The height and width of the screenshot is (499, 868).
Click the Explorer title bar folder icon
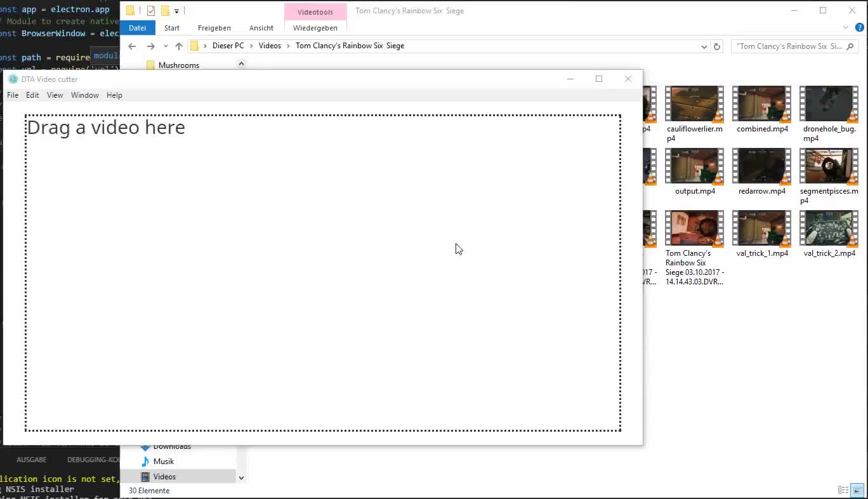130,11
